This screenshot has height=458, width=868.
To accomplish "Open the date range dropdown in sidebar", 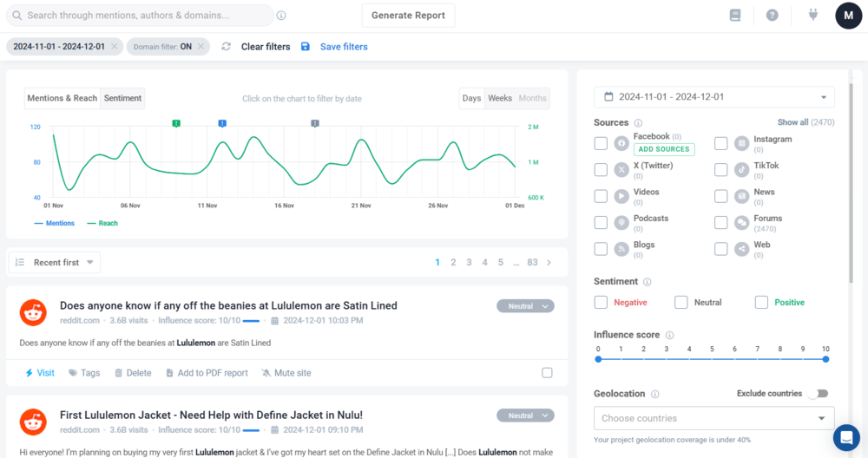I will pyautogui.click(x=713, y=97).
